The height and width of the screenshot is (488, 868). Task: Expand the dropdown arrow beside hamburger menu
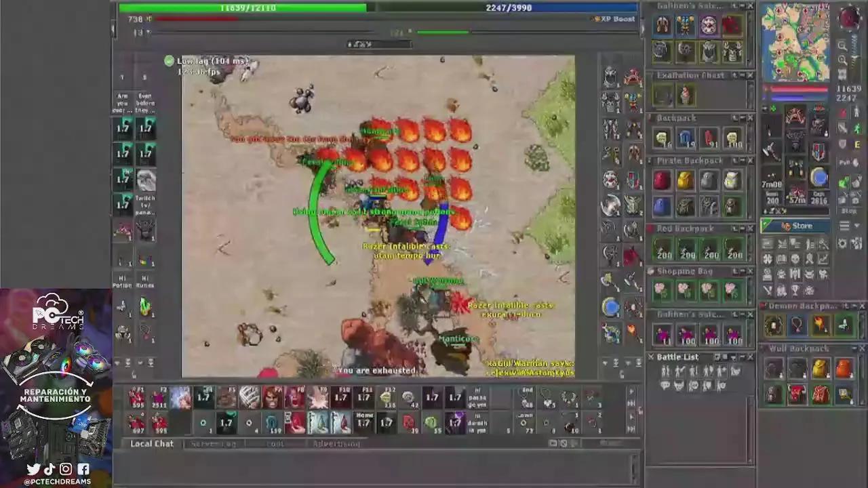pyautogui.click(x=856, y=225)
